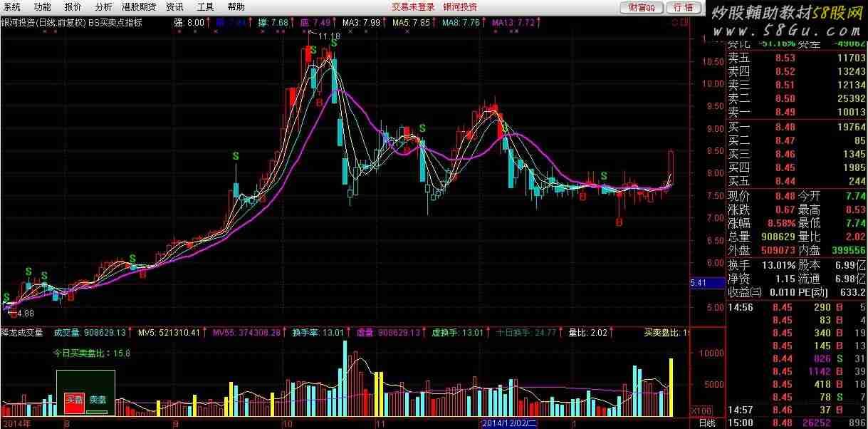868x429 pixels.
Task: Click the 成交量: 908629.13 value
Action: tap(90, 332)
